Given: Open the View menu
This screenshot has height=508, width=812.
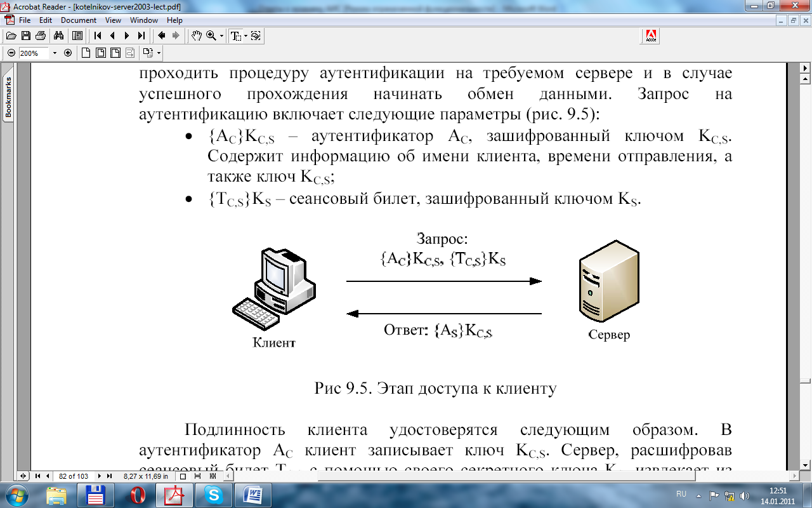Looking at the screenshot, I should [113, 20].
